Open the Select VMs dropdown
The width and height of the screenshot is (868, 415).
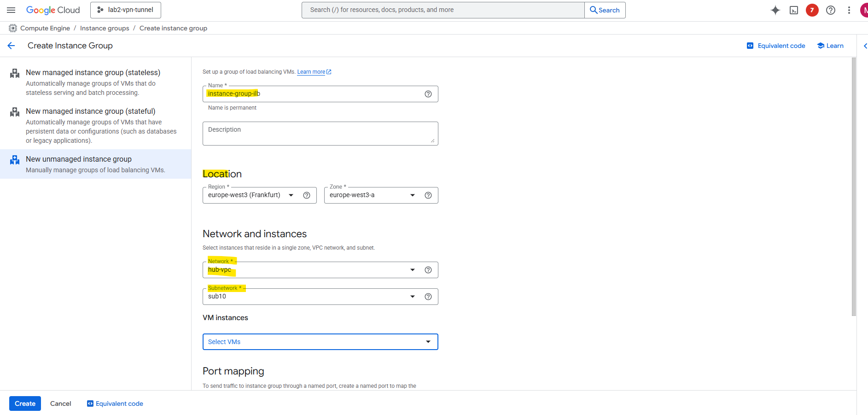tap(320, 342)
